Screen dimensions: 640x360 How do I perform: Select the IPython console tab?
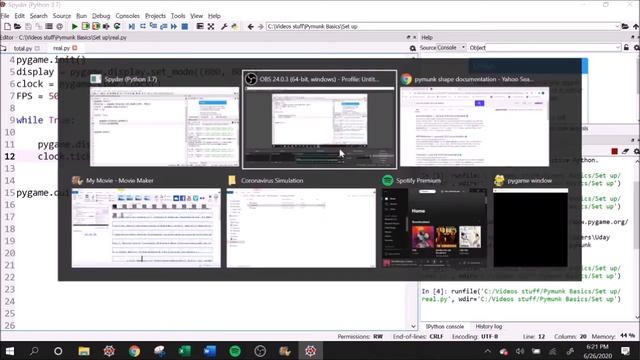click(x=445, y=327)
